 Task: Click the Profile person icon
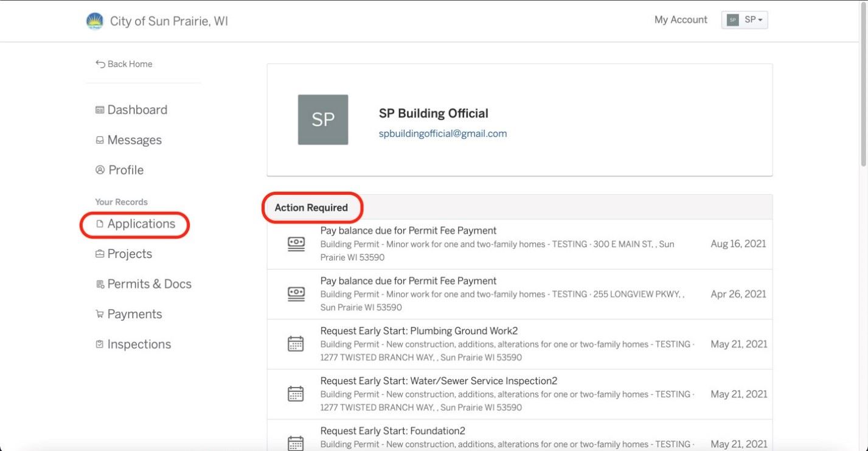[100, 170]
